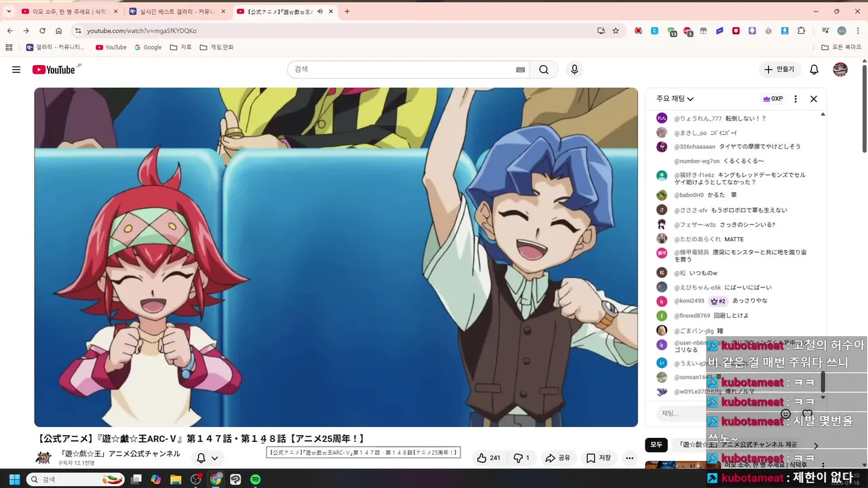This screenshot has width=868, height=488.
Task: Open the live chat options three-dot menu
Action: [x=795, y=99]
